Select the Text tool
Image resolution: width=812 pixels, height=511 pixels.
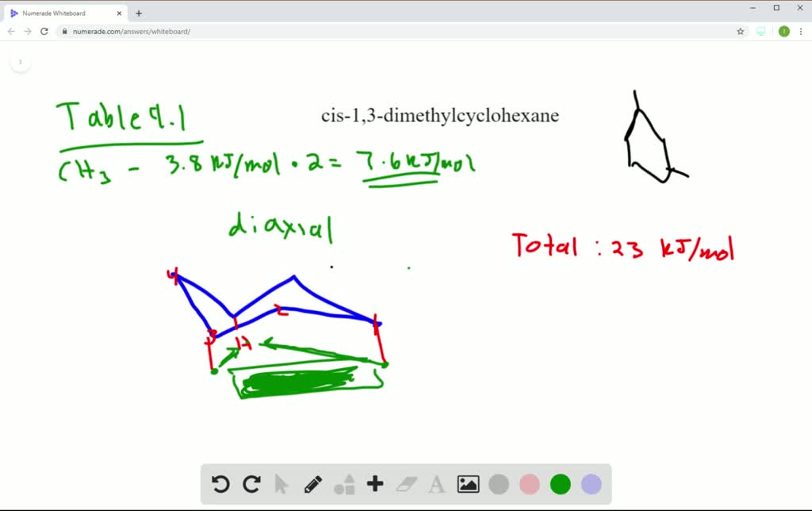coord(436,483)
